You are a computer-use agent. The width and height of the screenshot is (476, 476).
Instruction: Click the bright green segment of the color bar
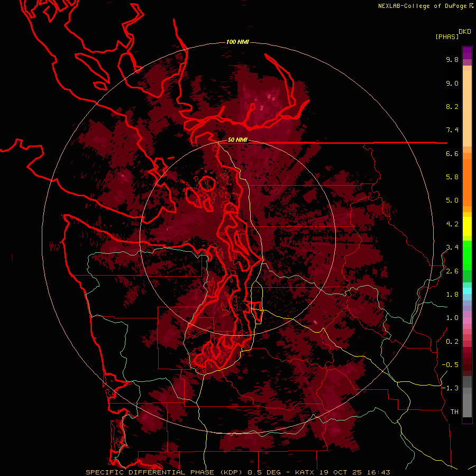point(467,255)
